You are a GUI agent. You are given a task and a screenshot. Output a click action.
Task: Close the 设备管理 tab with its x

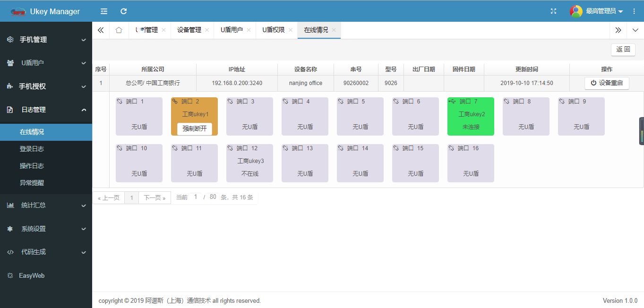[207, 30]
